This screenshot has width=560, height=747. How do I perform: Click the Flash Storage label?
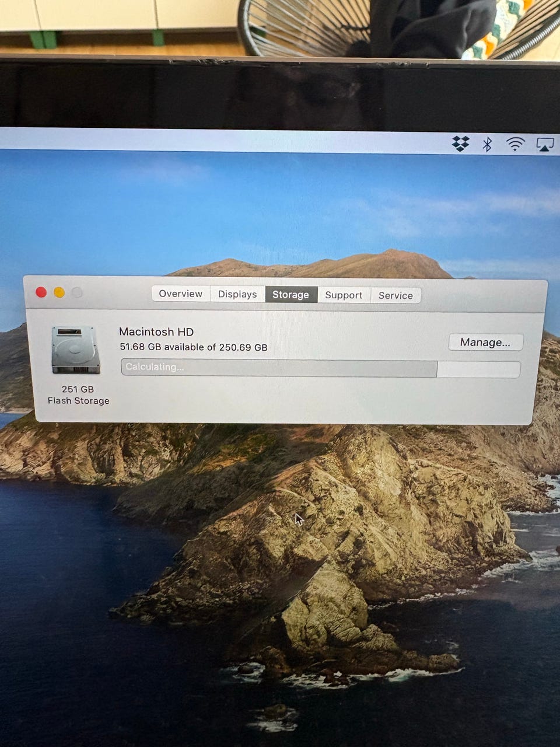(79, 401)
